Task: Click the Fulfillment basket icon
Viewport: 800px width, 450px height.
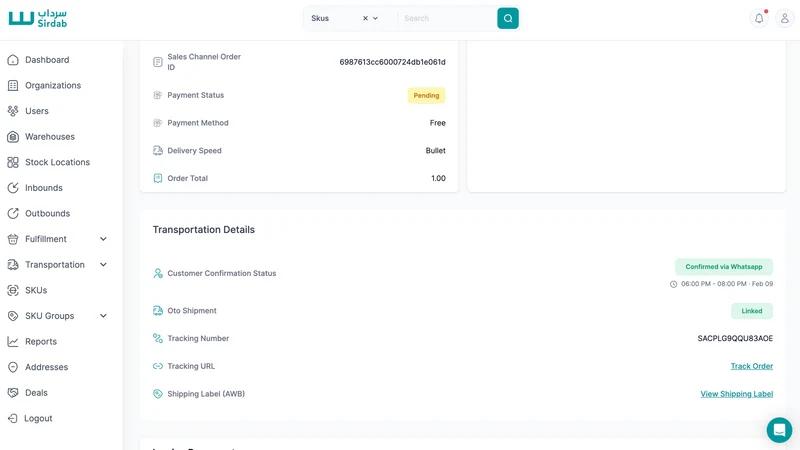Action: coord(13,239)
